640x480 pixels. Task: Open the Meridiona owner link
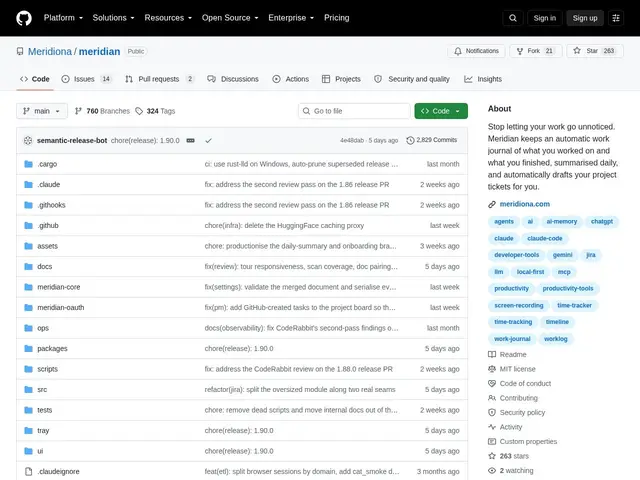click(50, 51)
